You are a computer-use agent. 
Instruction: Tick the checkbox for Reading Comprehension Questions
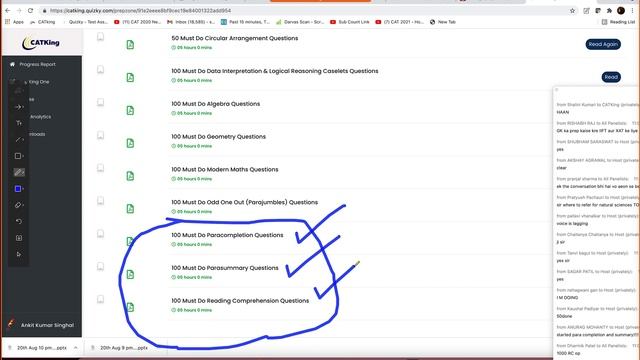tap(100, 299)
